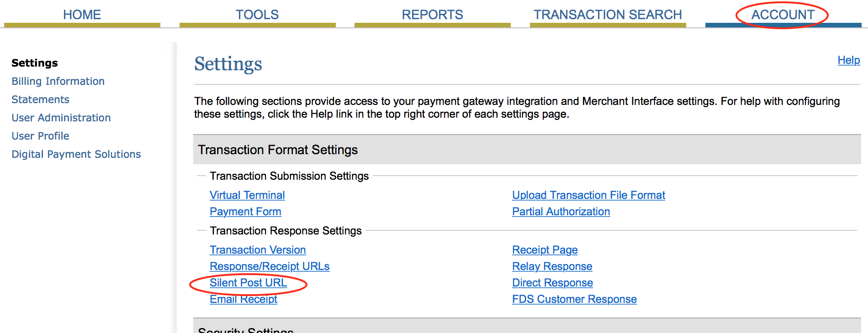
Task: Open User Administration page
Action: pyautogui.click(x=61, y=118)
